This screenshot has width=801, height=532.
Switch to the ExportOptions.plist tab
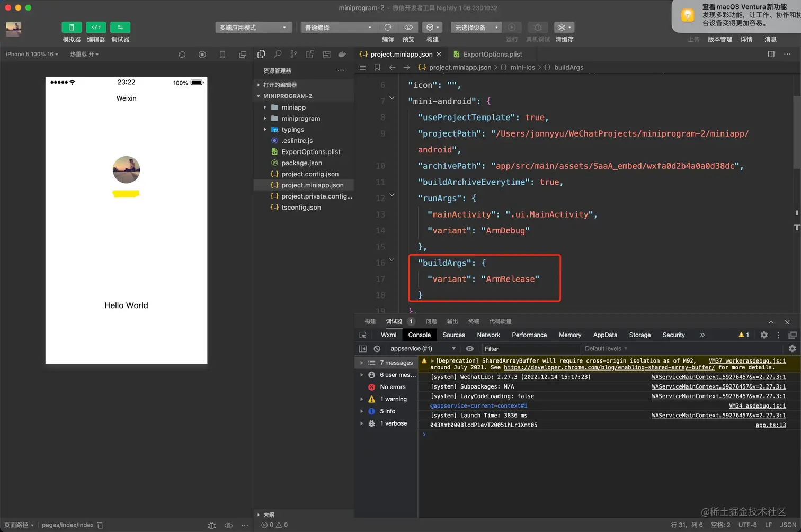(492, 54)
